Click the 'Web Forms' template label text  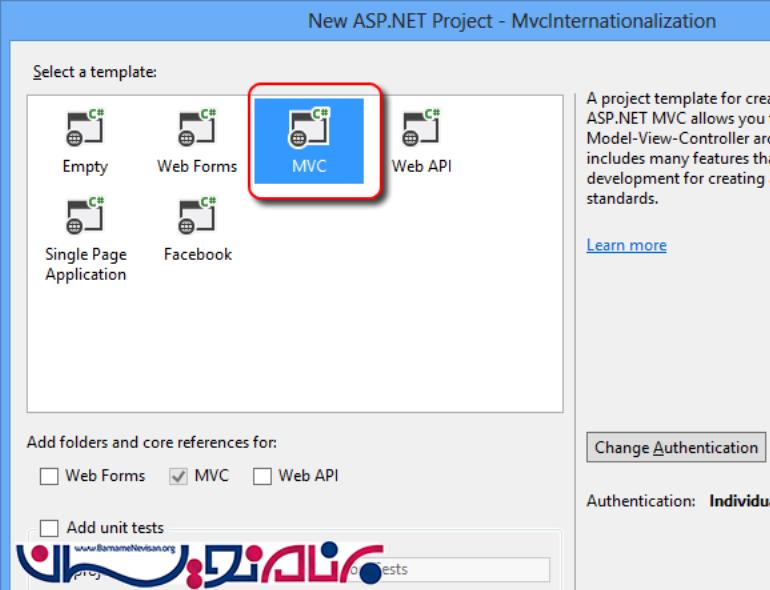(197, 167)
